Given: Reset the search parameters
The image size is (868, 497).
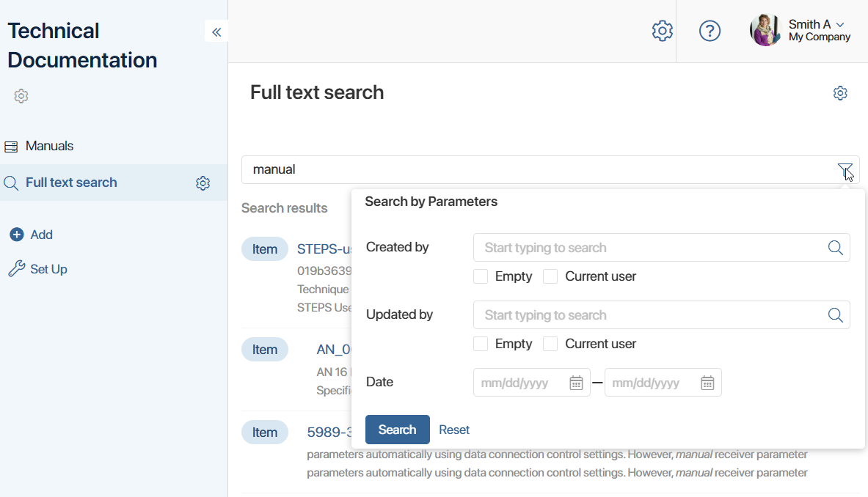Looking at the screenshot, I should click(x=453, y=430).
